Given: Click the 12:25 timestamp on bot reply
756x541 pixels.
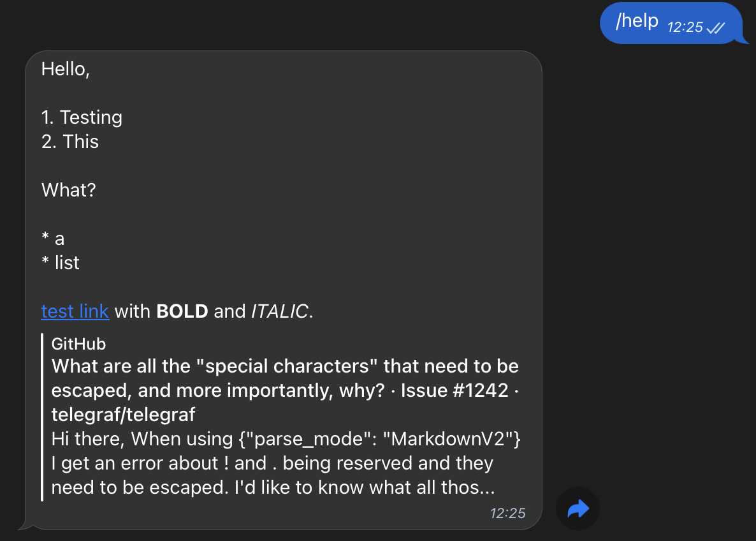Looking at the screenshot, I should pyautogui.click(x=508, y=512).
